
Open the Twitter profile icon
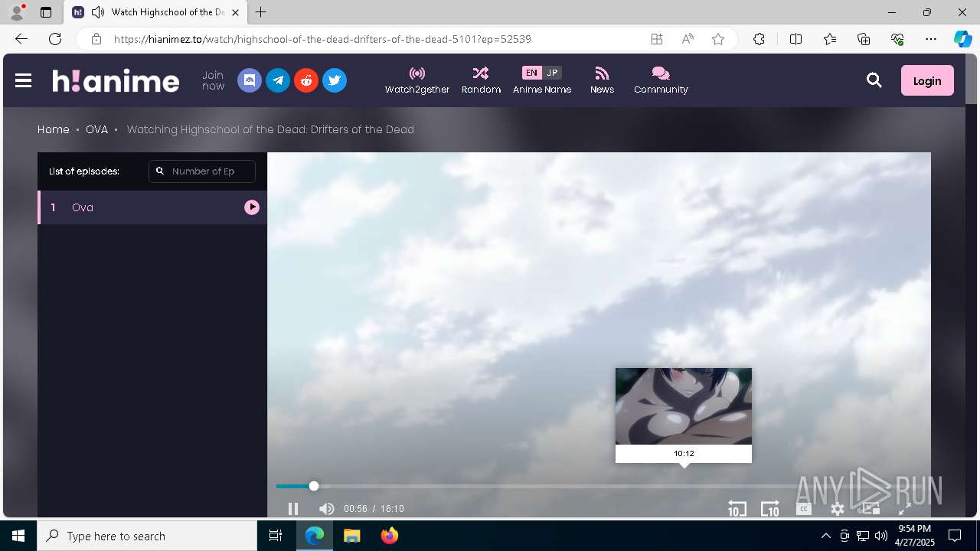(335, 80)
